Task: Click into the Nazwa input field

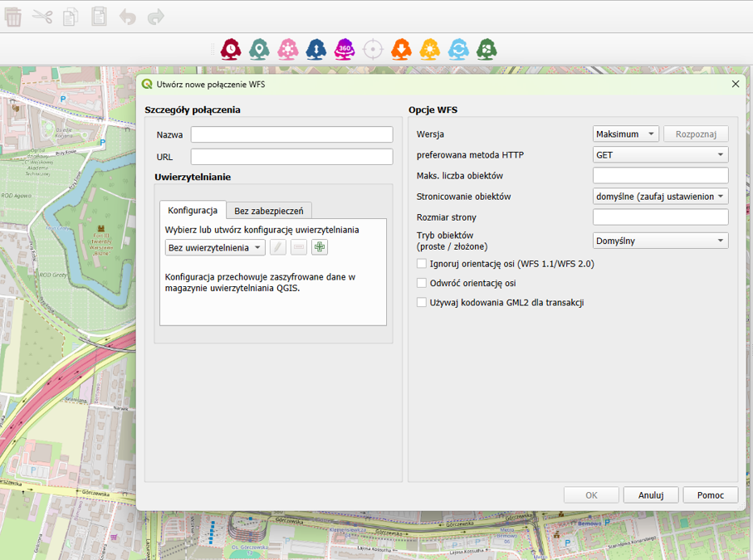Action: pyautogui.click(x=291, y=134)
